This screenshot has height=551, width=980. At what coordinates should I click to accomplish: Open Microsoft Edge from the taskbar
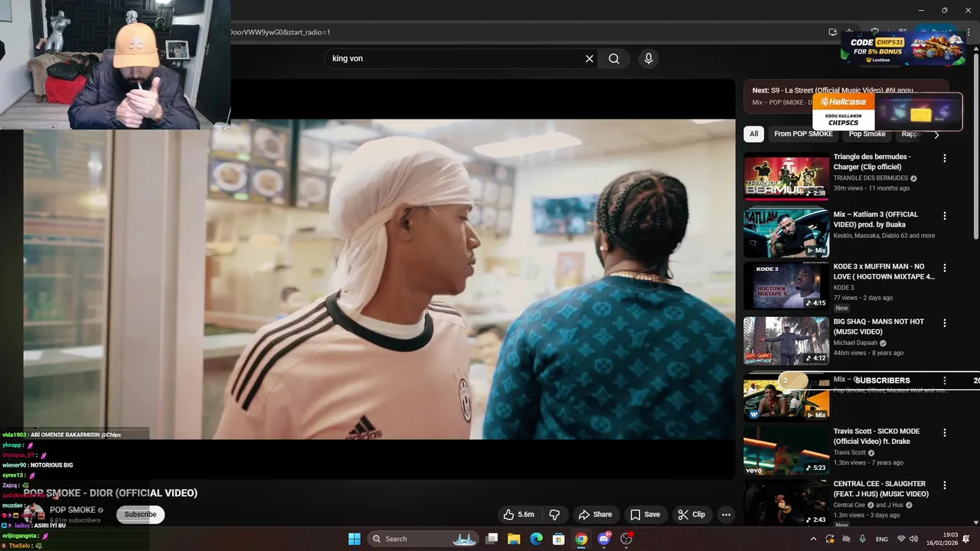pyautogui.click(x=537, y=539)
